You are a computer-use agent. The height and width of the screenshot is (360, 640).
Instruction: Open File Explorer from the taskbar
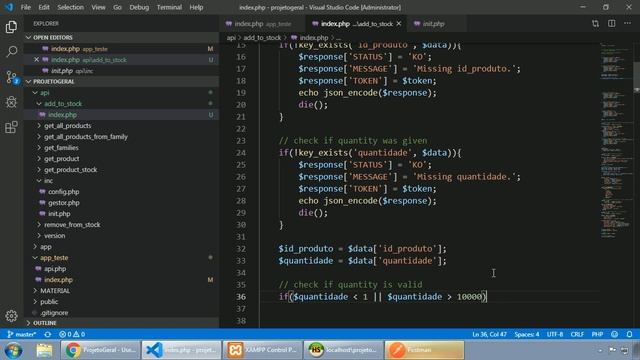click(x=44, y=350)
